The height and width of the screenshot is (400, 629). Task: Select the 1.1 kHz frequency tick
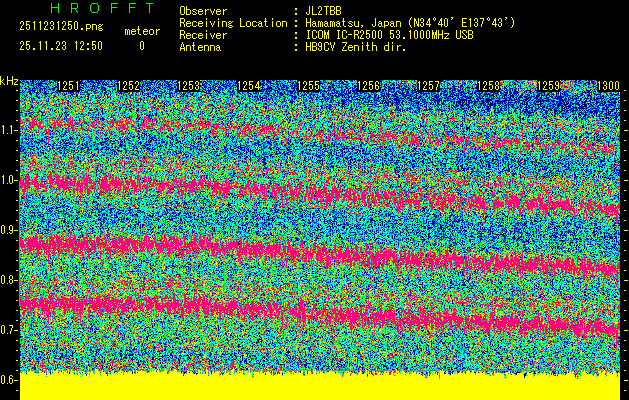(9, 130)
